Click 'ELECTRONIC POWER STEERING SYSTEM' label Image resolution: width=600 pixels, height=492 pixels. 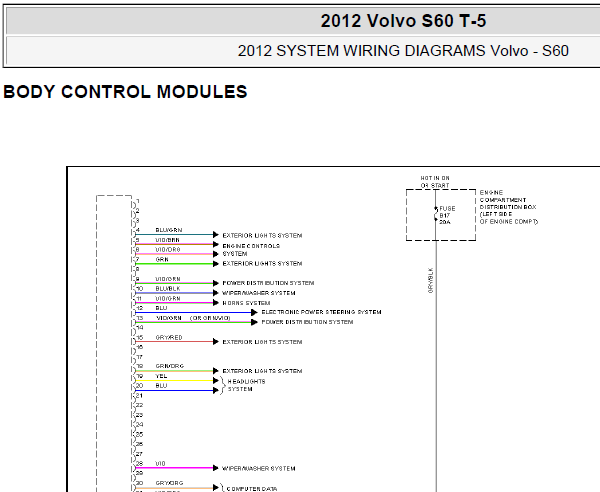[x=321, y=312]
